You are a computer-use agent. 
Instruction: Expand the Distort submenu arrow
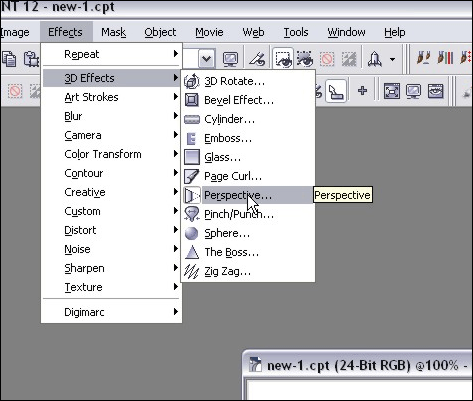point(175,229)
